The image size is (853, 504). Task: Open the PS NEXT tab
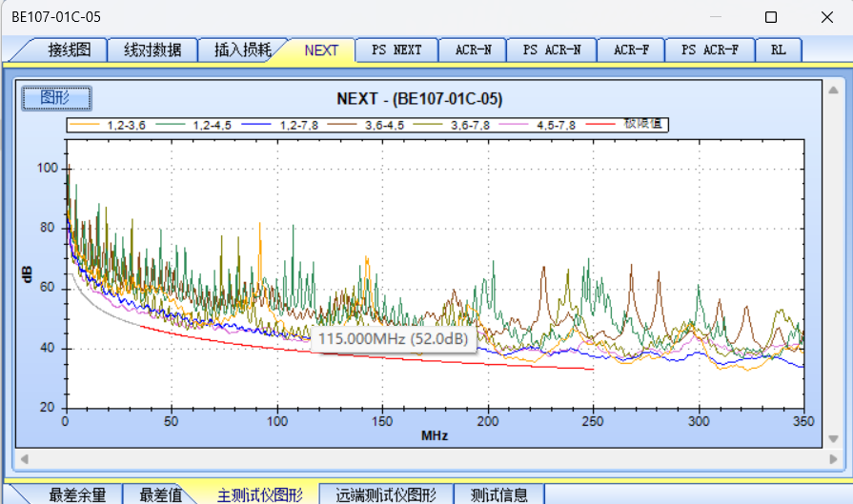pyautogui.click(x=396, y=50)
